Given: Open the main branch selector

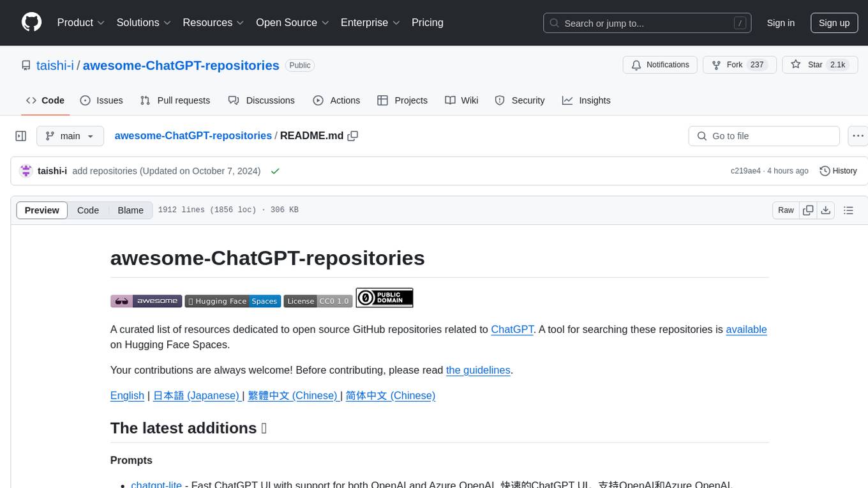Looking at the screenshot, I should click(x=70, y=136).
